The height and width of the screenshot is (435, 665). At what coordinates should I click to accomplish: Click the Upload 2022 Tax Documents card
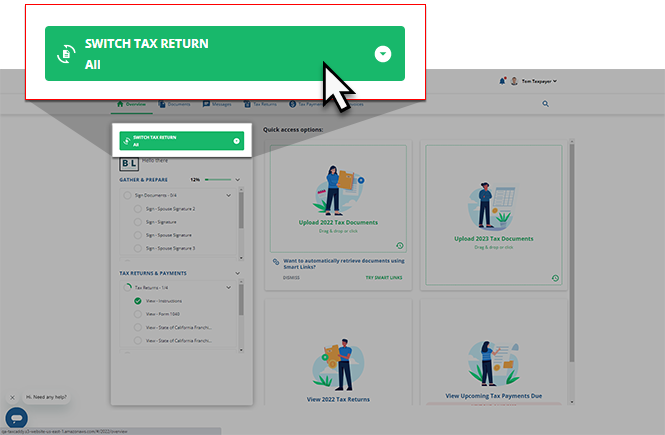[338, 199]
